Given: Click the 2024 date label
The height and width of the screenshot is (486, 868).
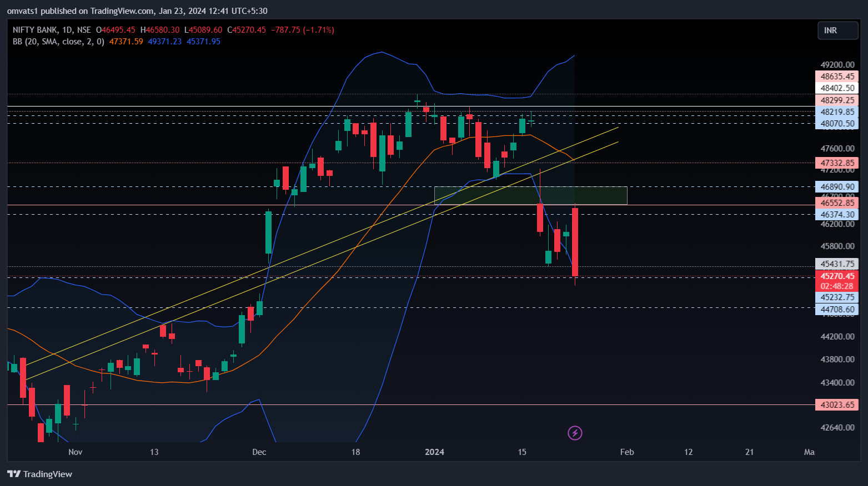Looking at the screenshot, I should click(x=434, y=452).
